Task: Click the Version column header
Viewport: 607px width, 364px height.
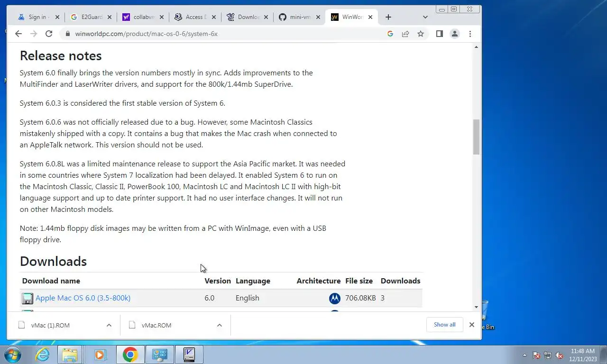Action: click(x=218, y=281)
